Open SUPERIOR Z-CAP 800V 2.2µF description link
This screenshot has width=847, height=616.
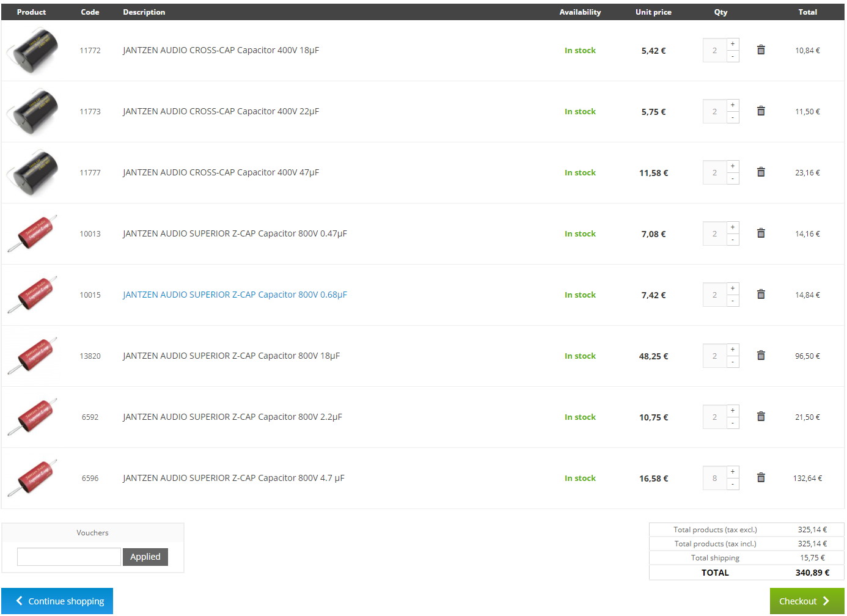pos(232,417)
